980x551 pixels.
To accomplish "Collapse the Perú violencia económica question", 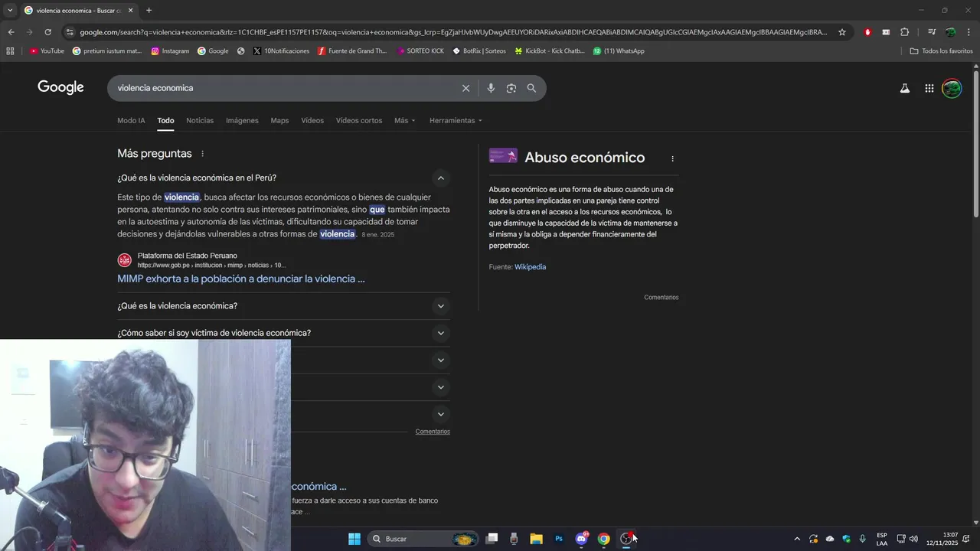I will click(x=440, y=178).
